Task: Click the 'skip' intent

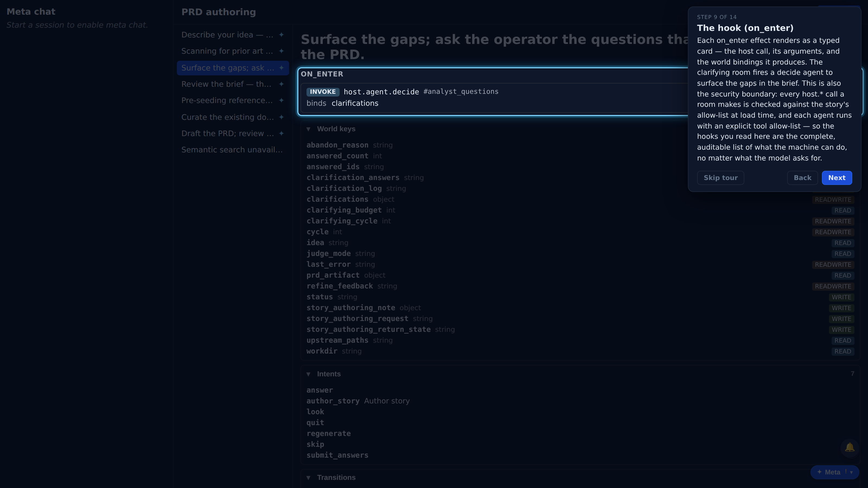Action: point(315,445)
